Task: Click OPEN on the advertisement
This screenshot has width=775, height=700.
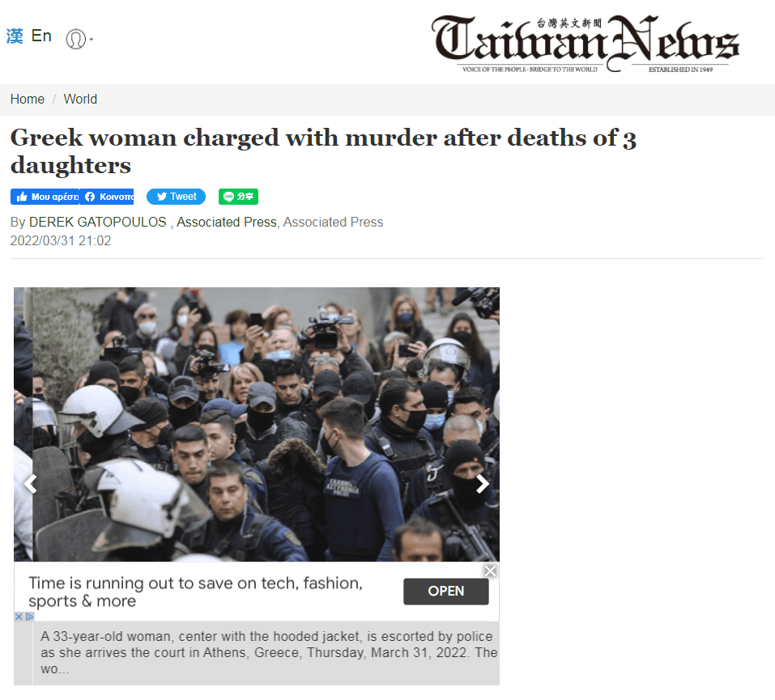Action: pos(446,592)
